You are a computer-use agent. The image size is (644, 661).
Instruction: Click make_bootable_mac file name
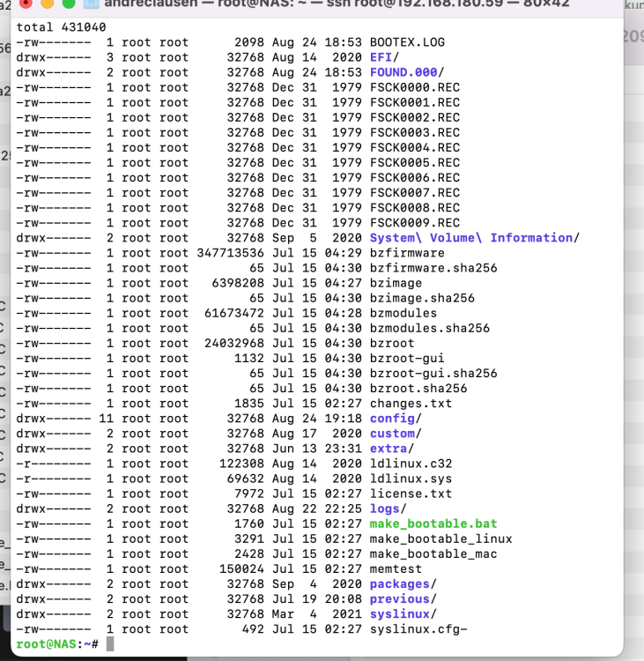[433, 554]
